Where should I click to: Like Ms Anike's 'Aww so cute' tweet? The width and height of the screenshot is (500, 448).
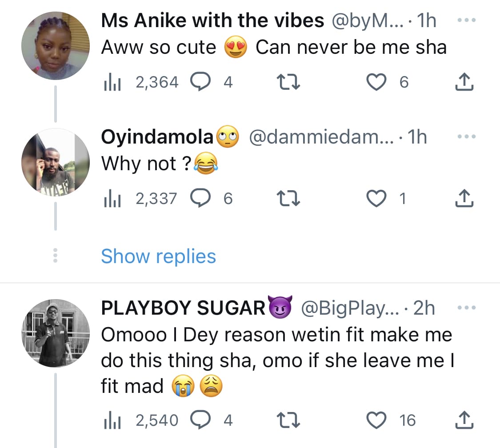(x=376, y=82)
